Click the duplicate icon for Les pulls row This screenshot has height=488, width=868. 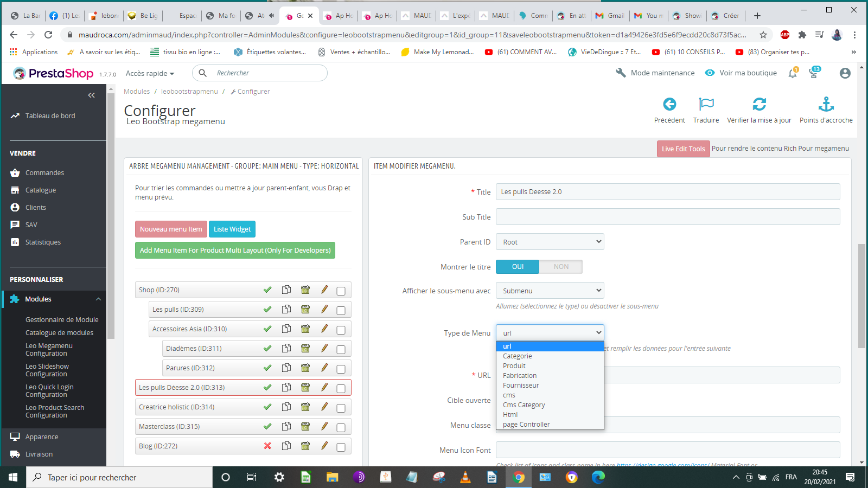(x=286, y=309)
